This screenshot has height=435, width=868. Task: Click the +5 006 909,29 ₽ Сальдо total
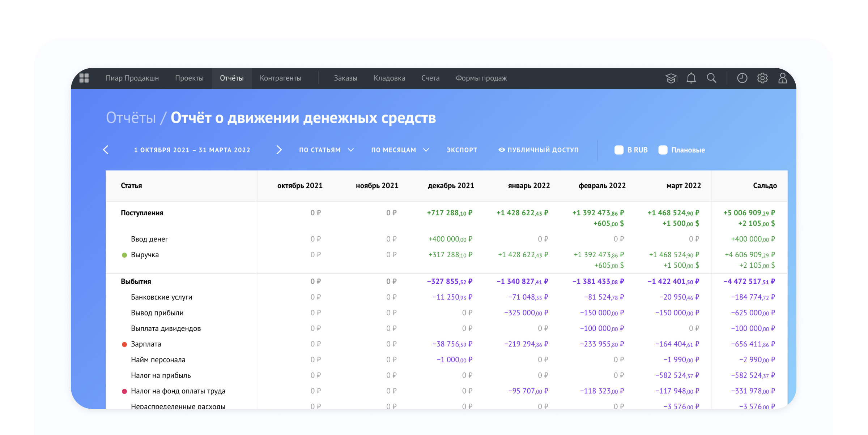point(749,213)
